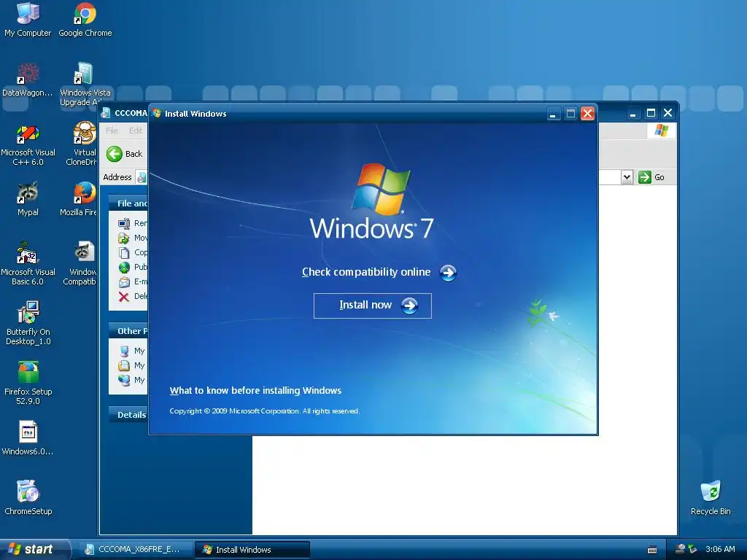The height and width of the screenshot is (560, 747).
Task: Click the arrow beside Check compatibility online
Action: click(x=448, y=273)
